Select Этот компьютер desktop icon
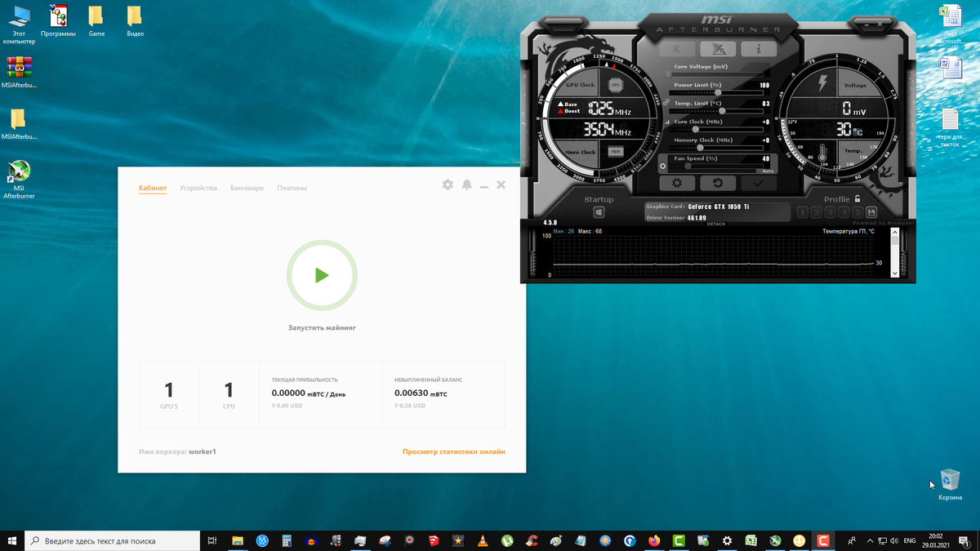 click(19, 24)
